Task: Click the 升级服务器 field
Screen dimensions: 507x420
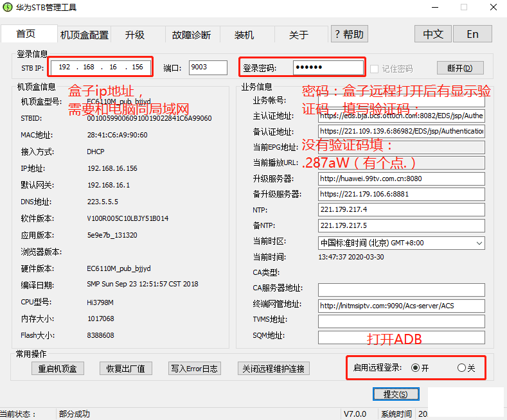Action: click(x=401, y=179)
